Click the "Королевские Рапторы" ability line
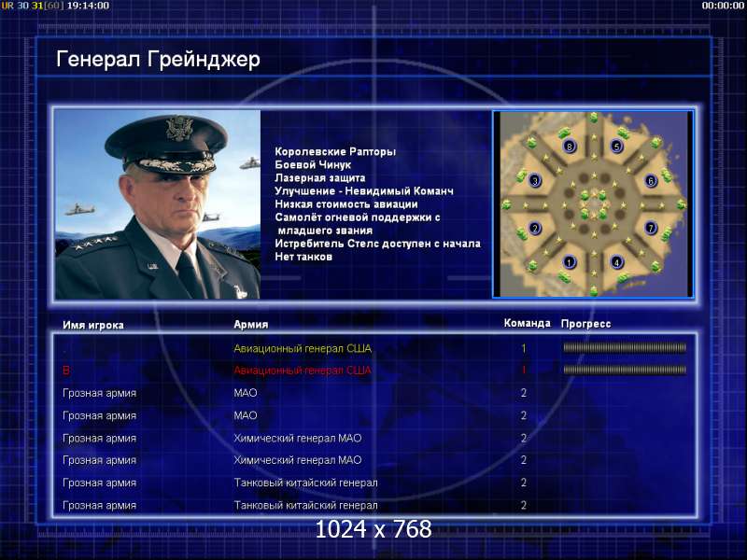Image resolution: width=747 pixels, height=560 pixels. pos(335,152)
